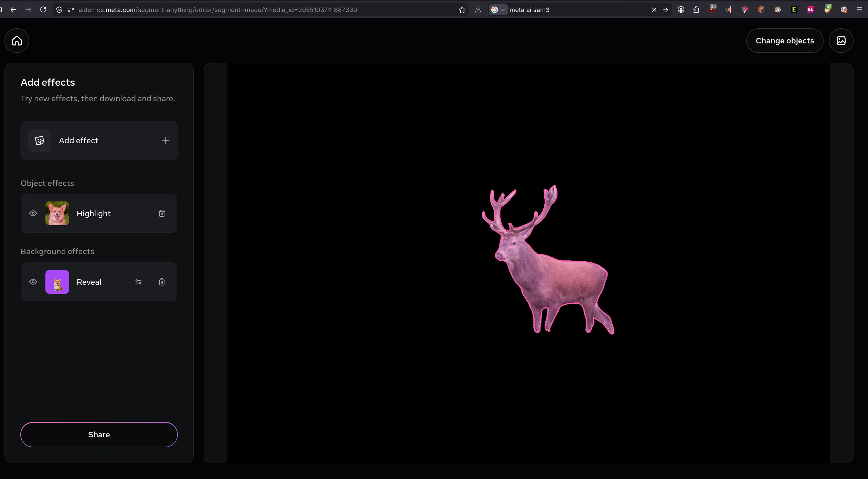Screen dimensions: 868x479
Task: Open Reveal effect adjustment settings
Action: point(138,282)
